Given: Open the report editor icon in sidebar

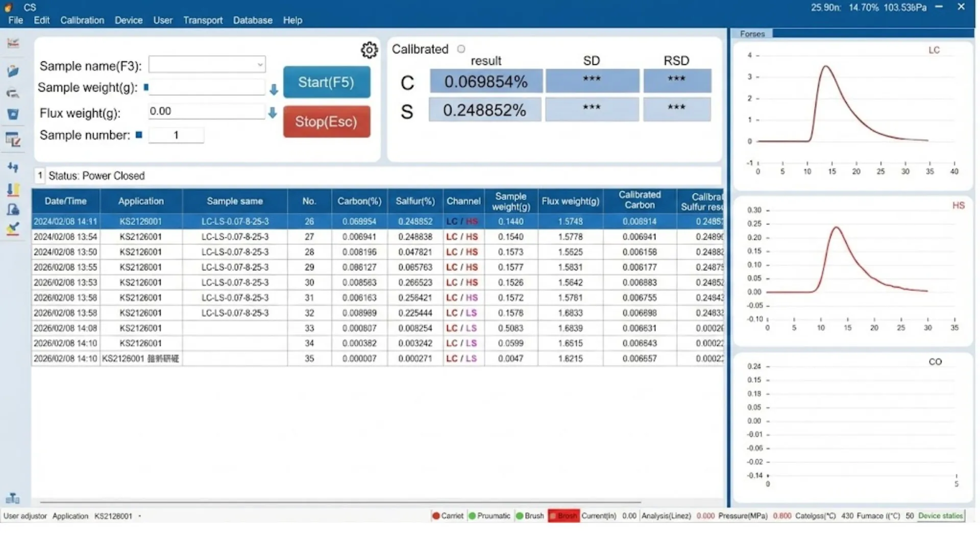Looking at the screenshot, I should pos(13,139).
